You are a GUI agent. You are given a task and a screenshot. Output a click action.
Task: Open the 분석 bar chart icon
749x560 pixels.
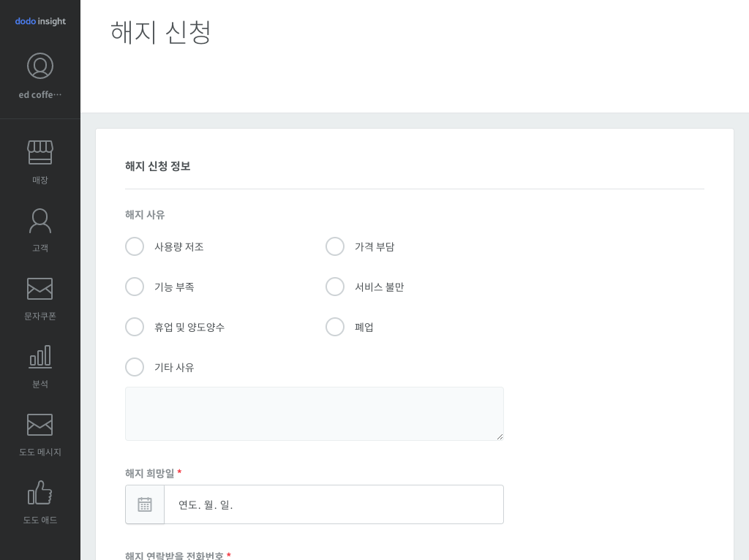(40, 357)
